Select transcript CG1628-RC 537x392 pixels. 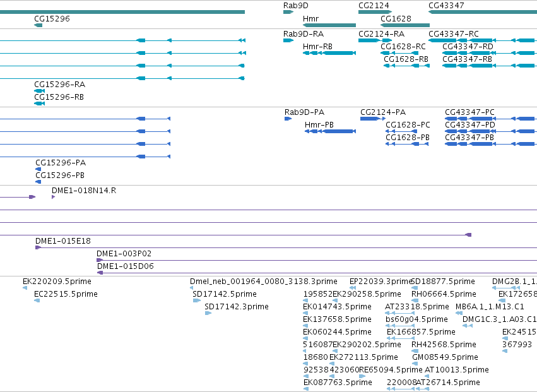399,53
